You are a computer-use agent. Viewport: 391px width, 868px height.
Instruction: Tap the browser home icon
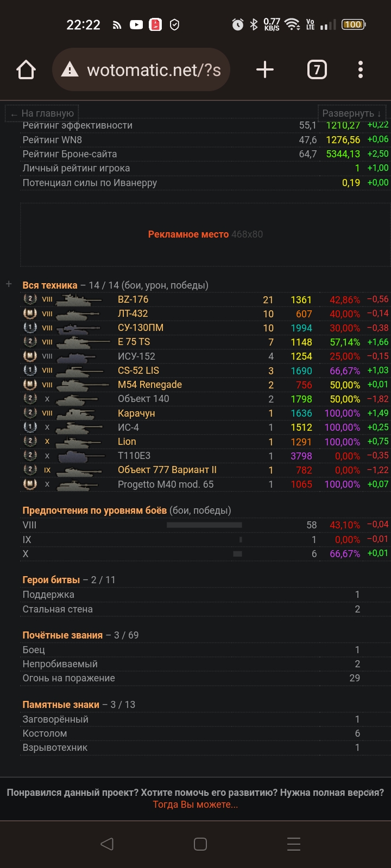26,70
